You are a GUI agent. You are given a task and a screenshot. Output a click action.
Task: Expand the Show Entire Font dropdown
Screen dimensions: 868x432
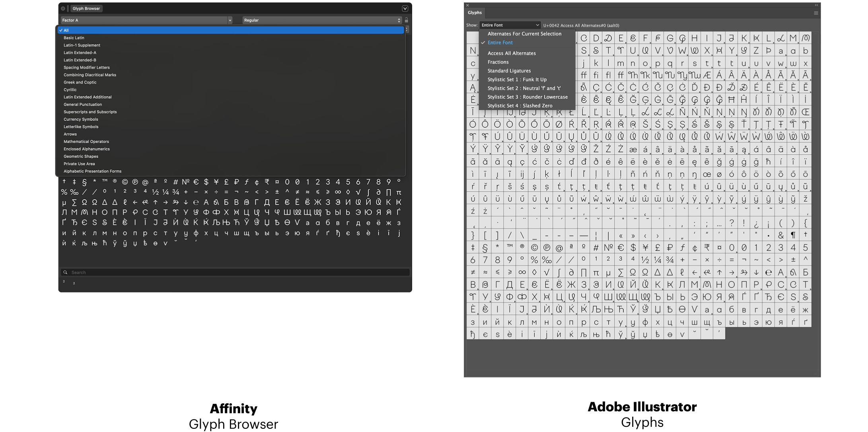[510, 25]
